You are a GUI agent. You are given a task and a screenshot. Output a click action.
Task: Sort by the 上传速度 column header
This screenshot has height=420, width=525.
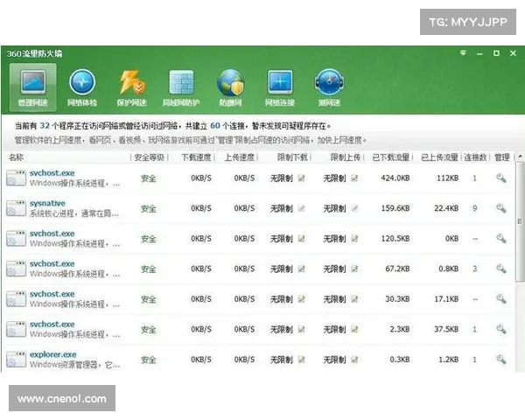click(240, 157)
